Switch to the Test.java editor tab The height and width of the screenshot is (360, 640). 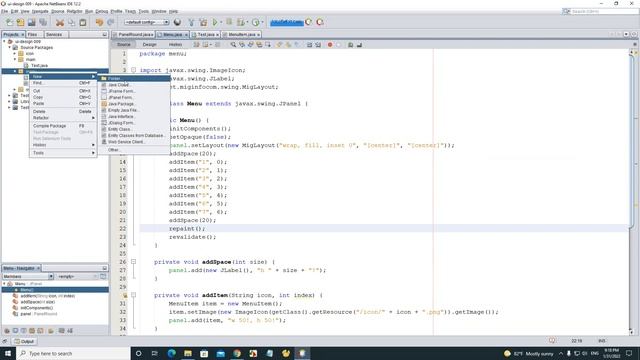click(x=205, y=35)
